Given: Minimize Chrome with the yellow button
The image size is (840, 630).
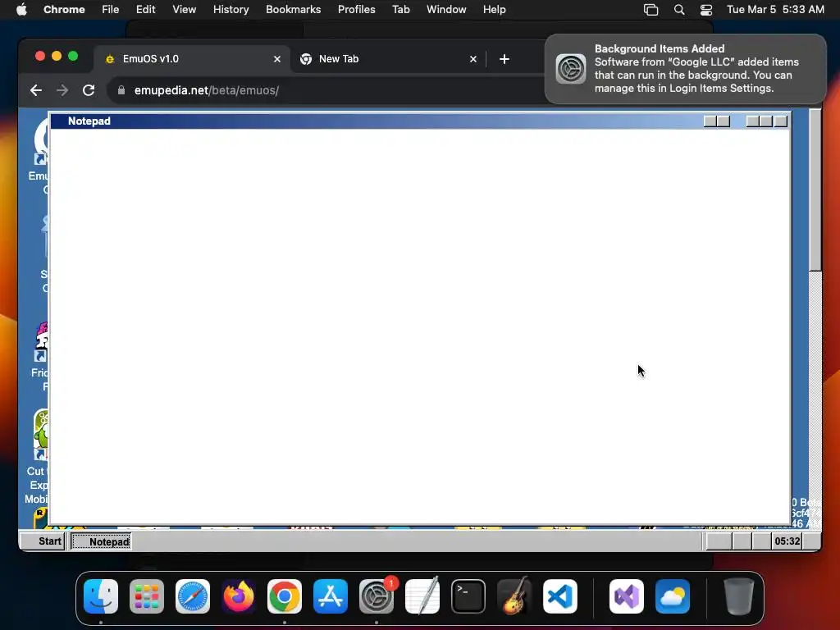Looking at the screenshot, I should coord(57,57).
